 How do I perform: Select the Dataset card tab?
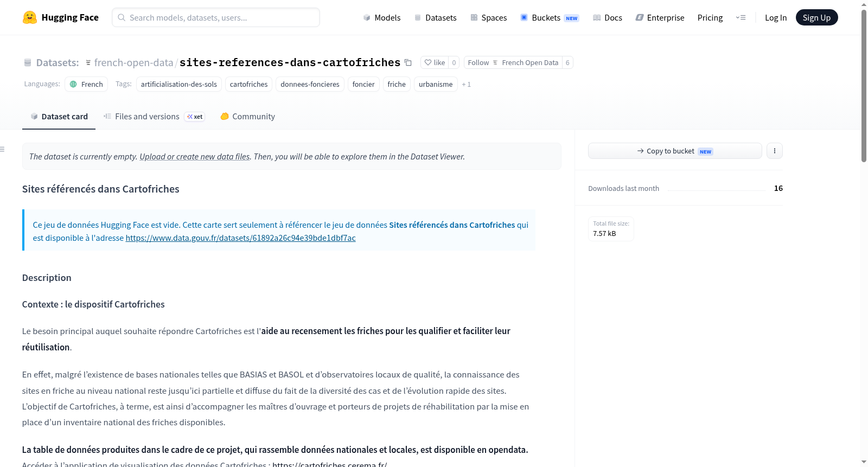pyautogui.click(x=59, y=117)
